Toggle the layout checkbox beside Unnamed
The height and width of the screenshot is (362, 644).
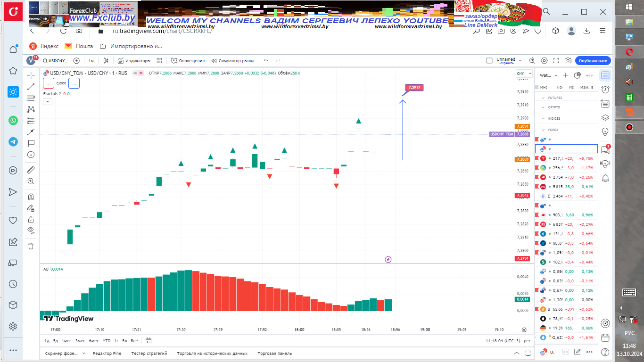tap(489, 61)
